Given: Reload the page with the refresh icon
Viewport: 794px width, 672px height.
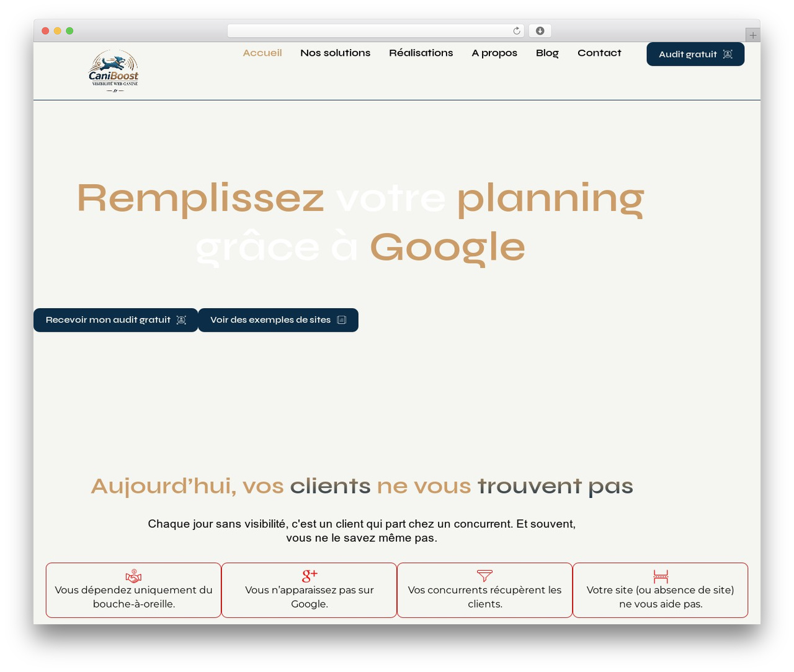Looking at the screenshot, I should [x=517, y=31].
